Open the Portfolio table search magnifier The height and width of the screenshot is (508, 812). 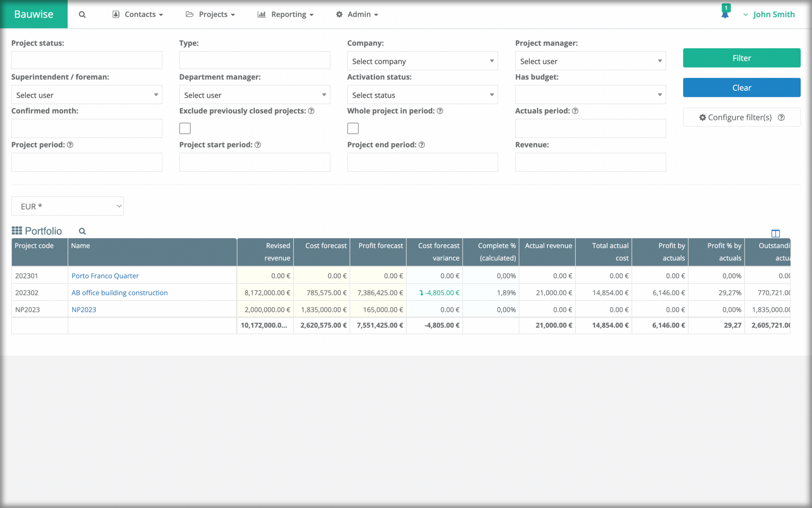[82, 231]
